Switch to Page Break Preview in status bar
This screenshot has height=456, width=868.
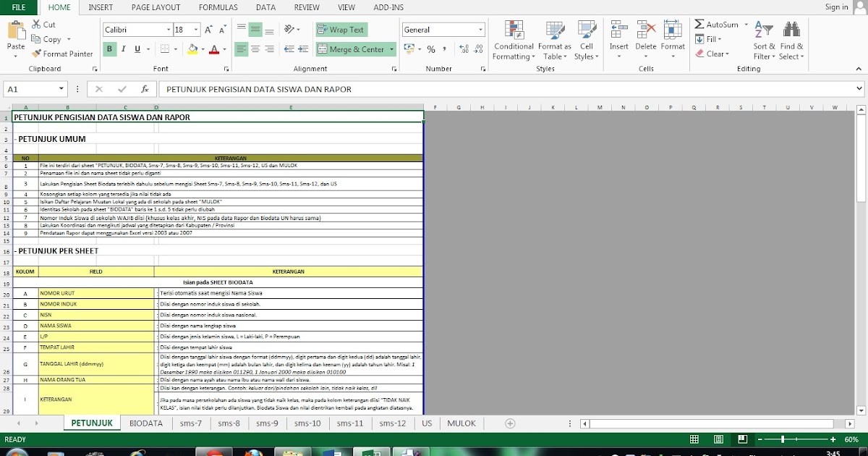coord(742,439)
